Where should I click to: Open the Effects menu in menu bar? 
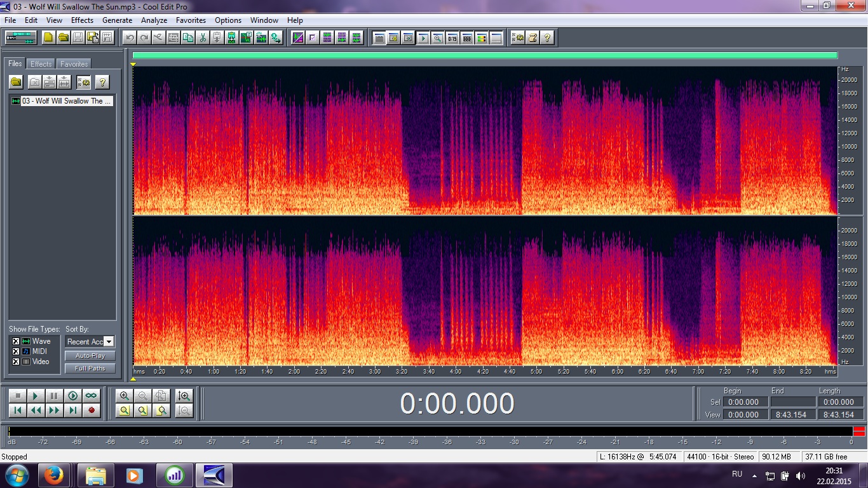(82, 20)
